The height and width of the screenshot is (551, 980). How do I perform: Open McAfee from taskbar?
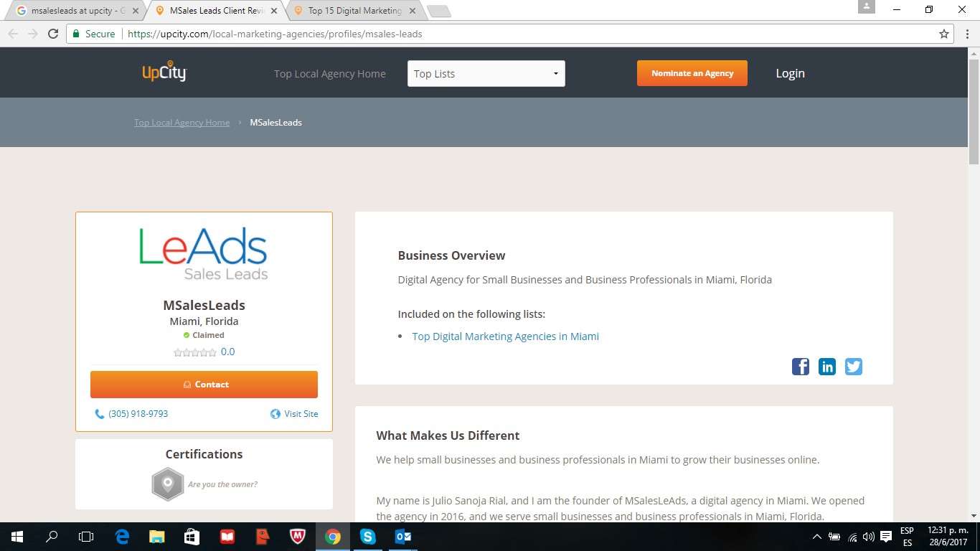tap(297, 537)
